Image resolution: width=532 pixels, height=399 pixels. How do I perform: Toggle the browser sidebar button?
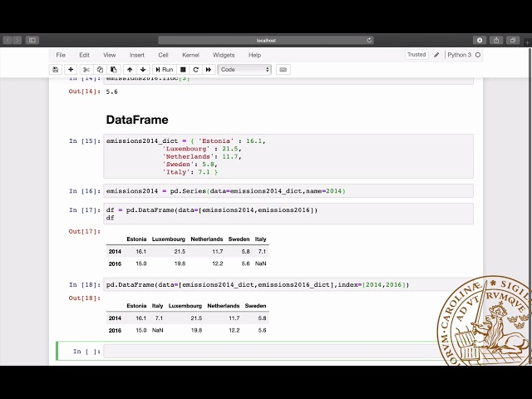[32, 41]
